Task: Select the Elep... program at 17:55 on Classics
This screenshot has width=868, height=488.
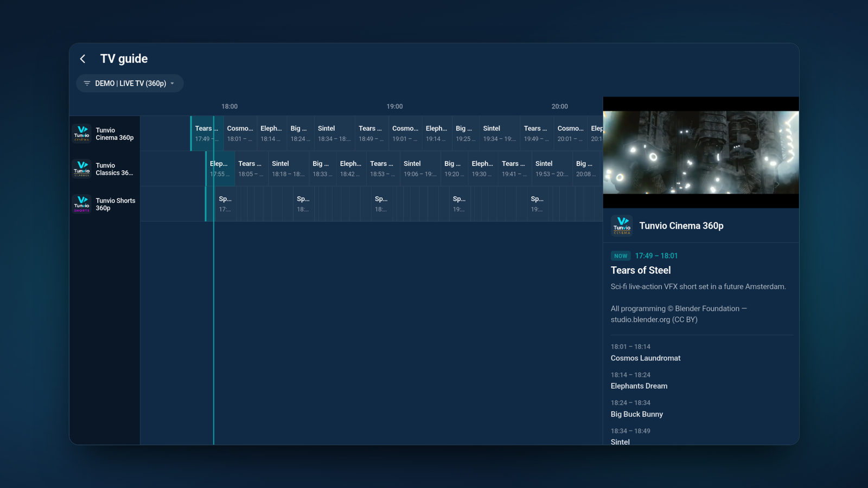Action: (220, 169)
